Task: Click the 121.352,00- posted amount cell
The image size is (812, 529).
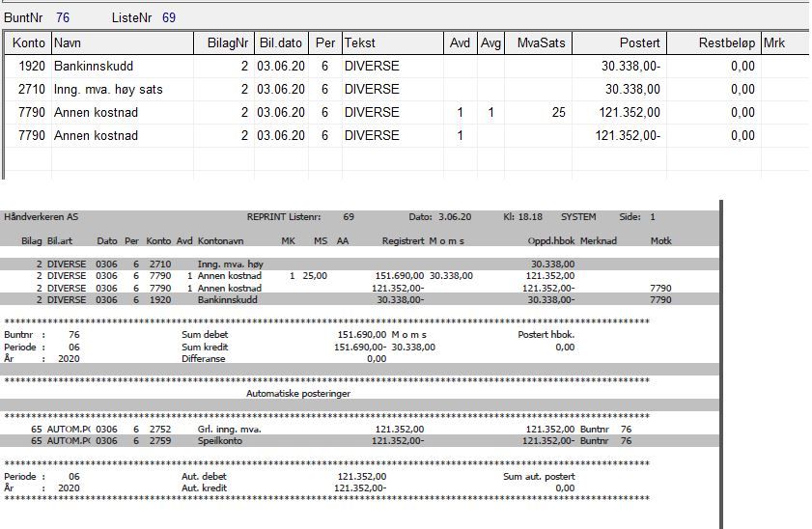Action: pos(628,135)
